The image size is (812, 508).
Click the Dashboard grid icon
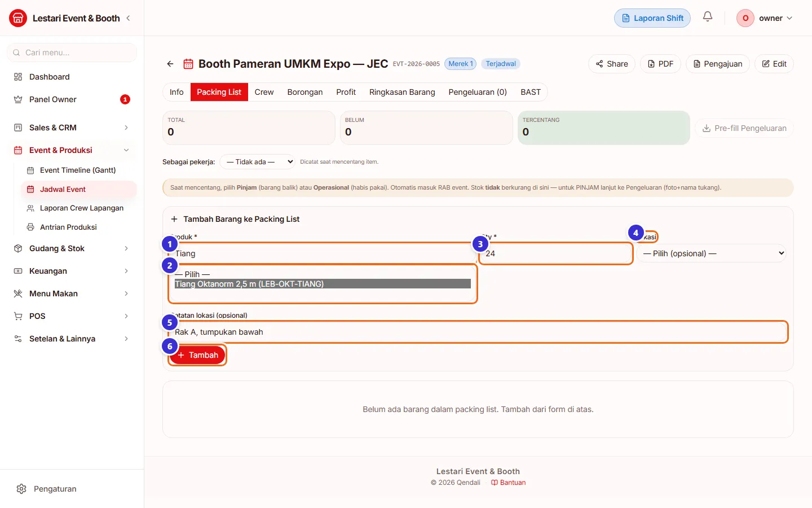click(18, 77)
